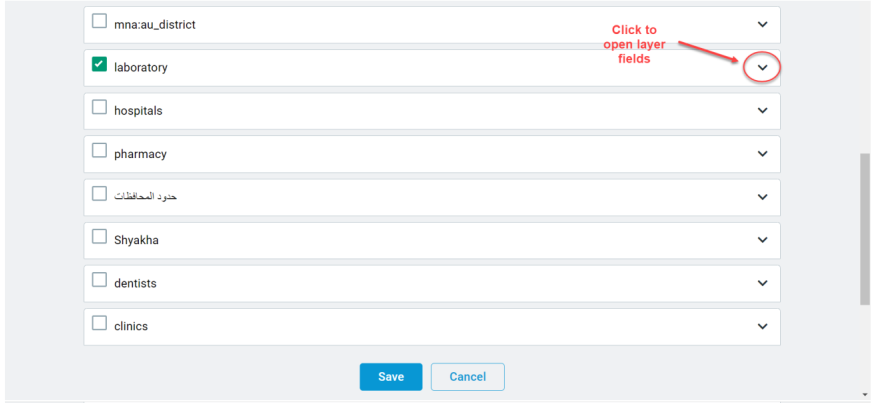872x403 pixels.
Task: Check the dentists layer checkbox
Action: tap(99, 280)
